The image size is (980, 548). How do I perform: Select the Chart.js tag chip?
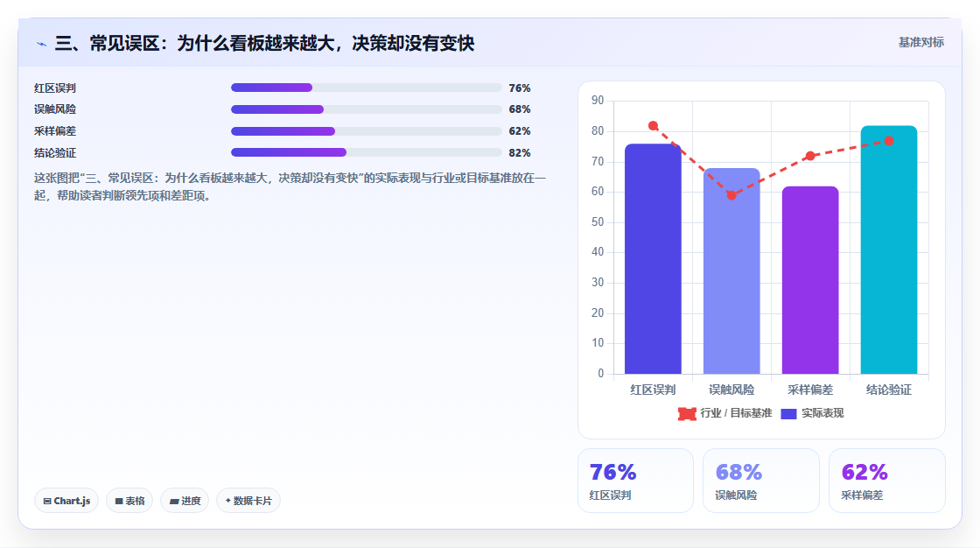[66, 501]
